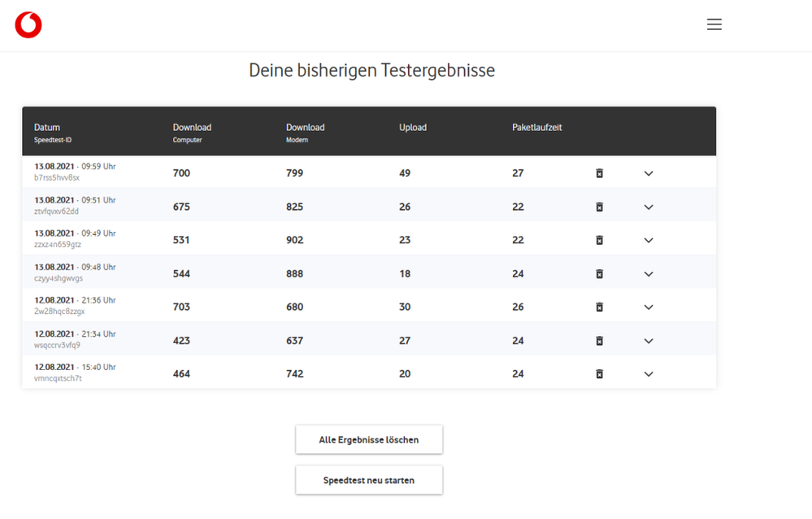Click Speedtest-ID 2w28hqc8zzgx

59,312
